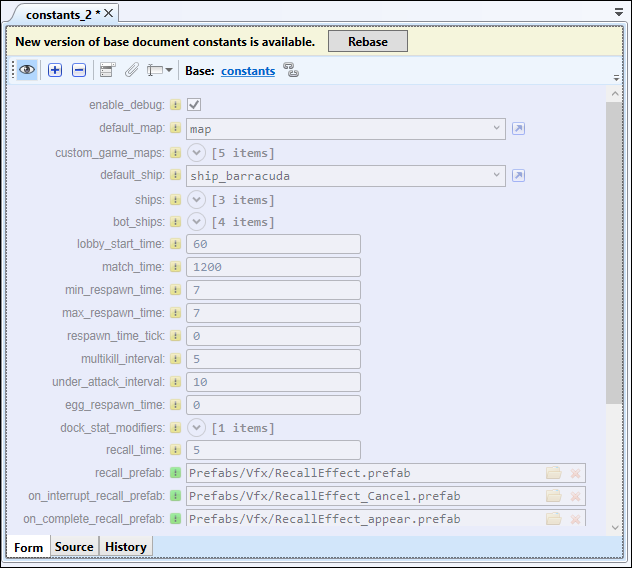This screenshot has width=632, height=568.
Task: Clear the recall_prefab value
Action: tap(575, 473)
